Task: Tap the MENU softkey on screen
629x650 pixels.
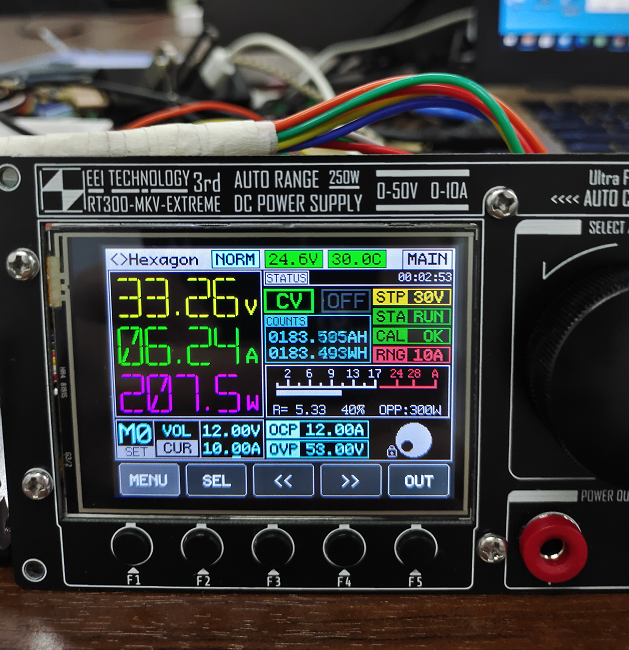Action: (x=149, y=480)
